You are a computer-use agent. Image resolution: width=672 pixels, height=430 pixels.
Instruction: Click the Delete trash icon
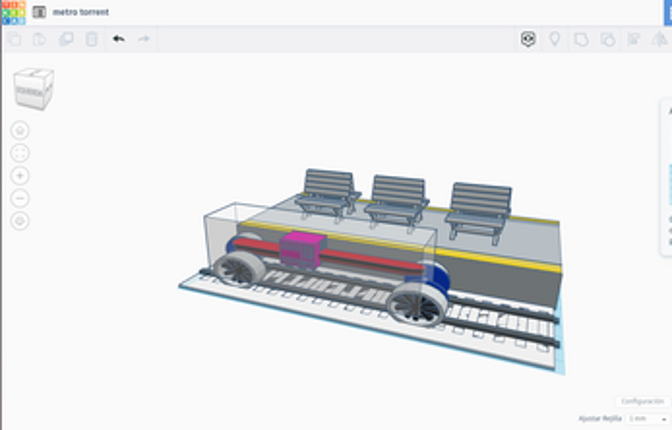[91, 39]
